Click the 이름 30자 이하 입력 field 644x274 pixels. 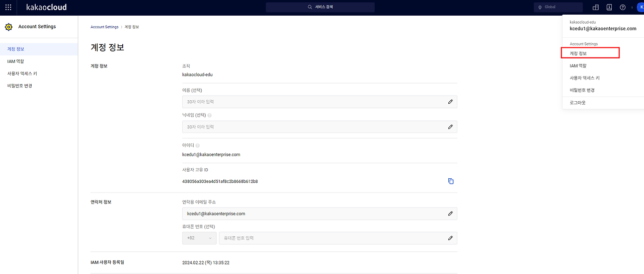(319, 102)
